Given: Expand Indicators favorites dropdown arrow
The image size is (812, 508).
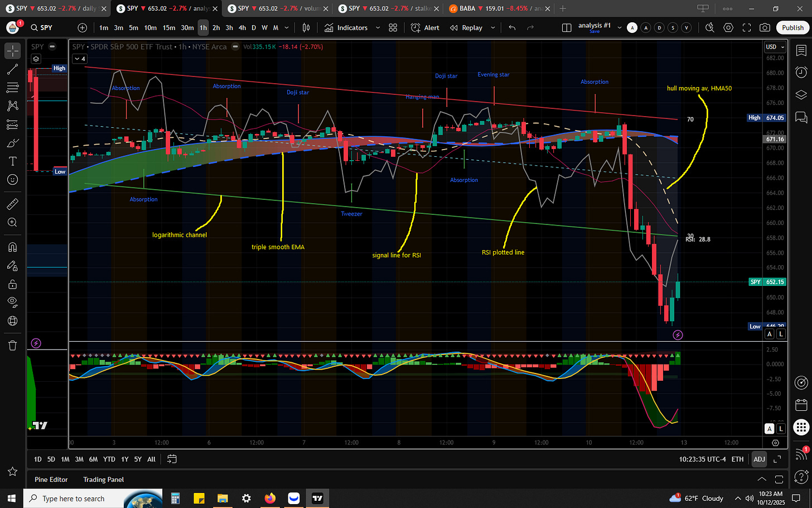Looking at the screenshot, I should [x=378, y=27].
